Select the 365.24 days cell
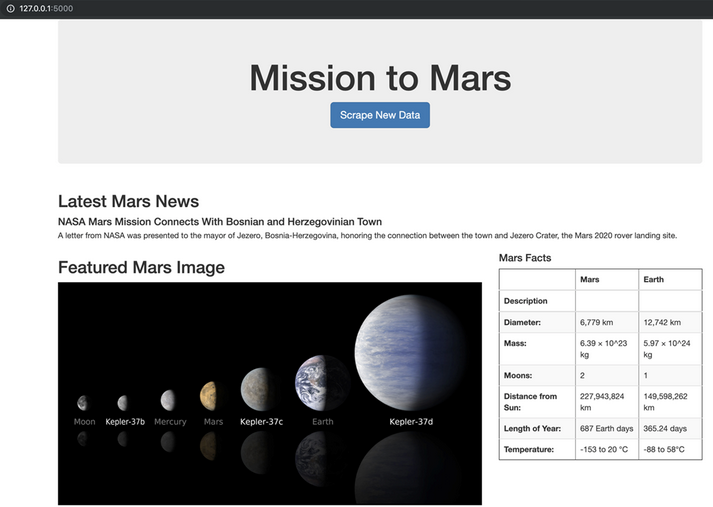Screen dimensions: 713x507 670,428
